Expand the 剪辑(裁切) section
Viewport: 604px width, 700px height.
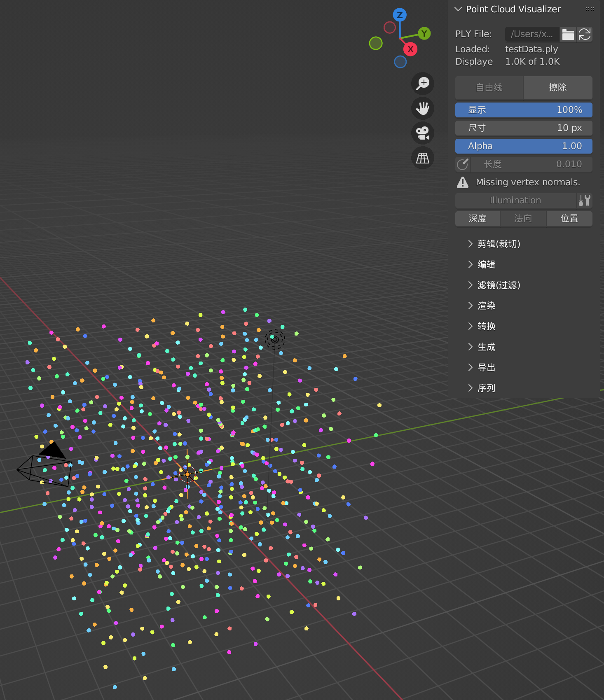click(x=471, y=244)
